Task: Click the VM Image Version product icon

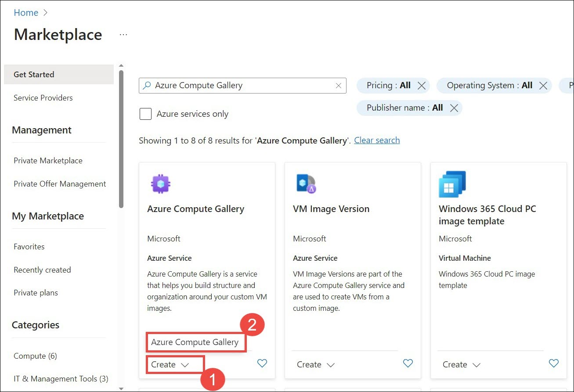Action: (x=306, y=183)
